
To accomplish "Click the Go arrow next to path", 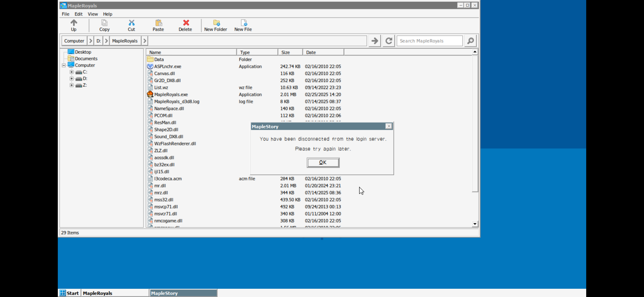I will pos(375,41).
